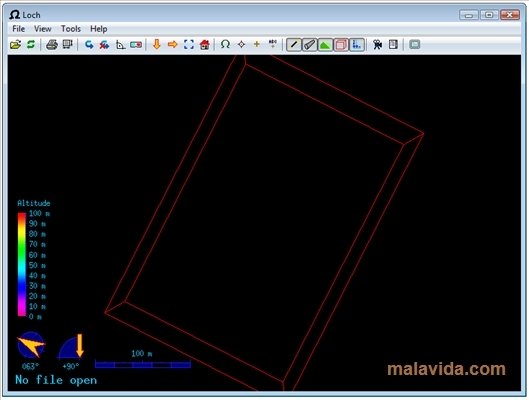
Task: Click the printer icon
Action: [52, 44]
